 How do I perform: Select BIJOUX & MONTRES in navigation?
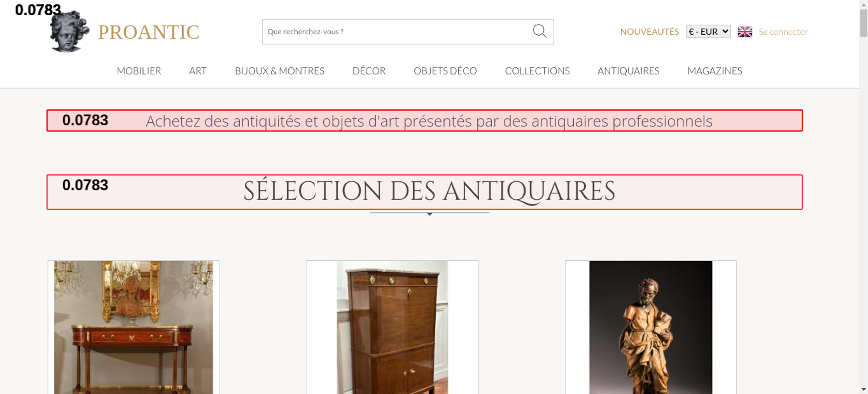click(x=279, y=71)
